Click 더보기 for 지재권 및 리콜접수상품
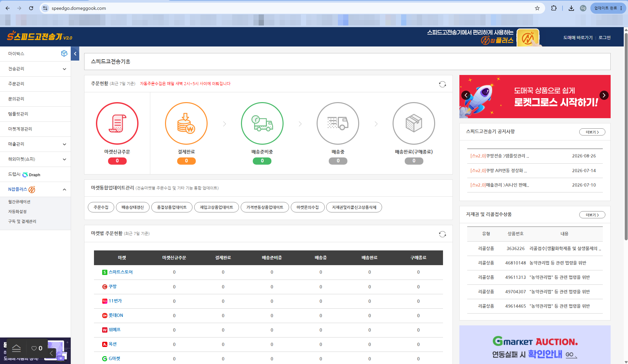Viewport: 628px width, 364px height. tap(592, 215)
